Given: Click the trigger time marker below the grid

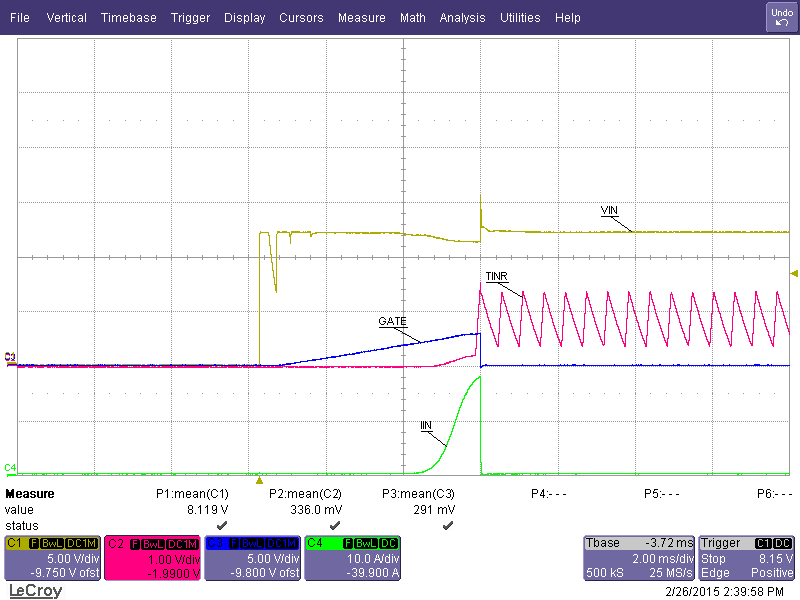Looking at the screenshot, I should tap(259, 479).
